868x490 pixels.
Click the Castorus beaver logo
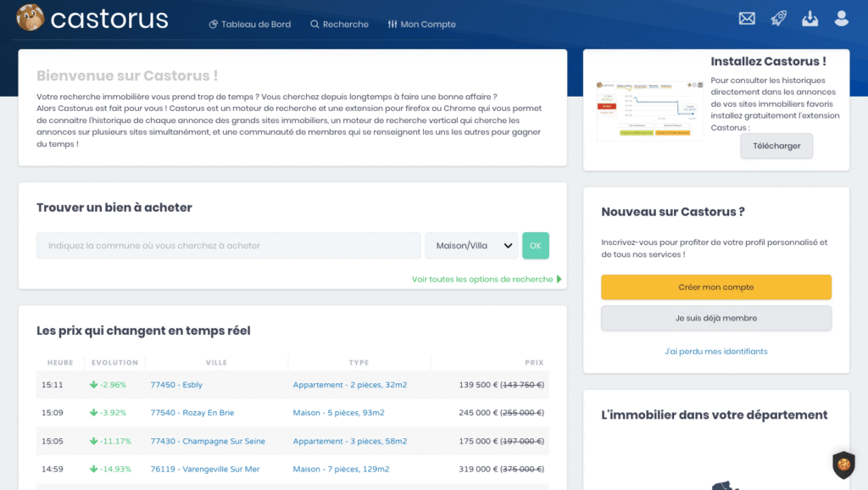click(31, 18)
